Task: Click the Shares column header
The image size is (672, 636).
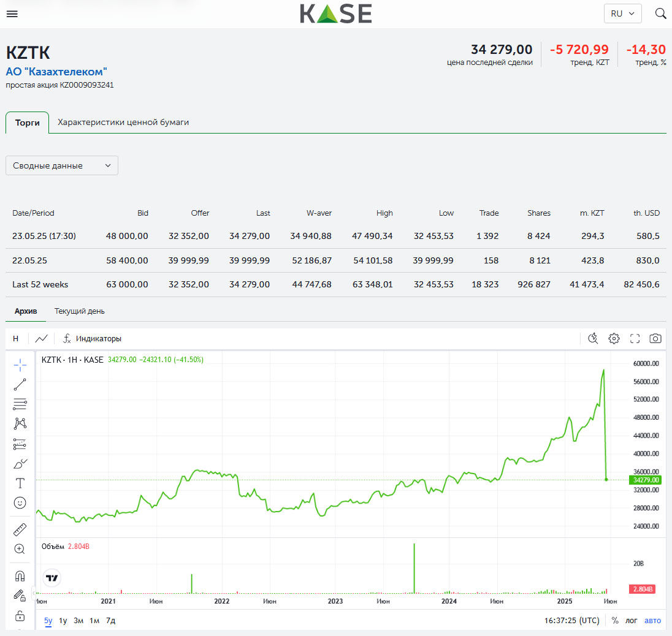Action: [x=539, y=213]
